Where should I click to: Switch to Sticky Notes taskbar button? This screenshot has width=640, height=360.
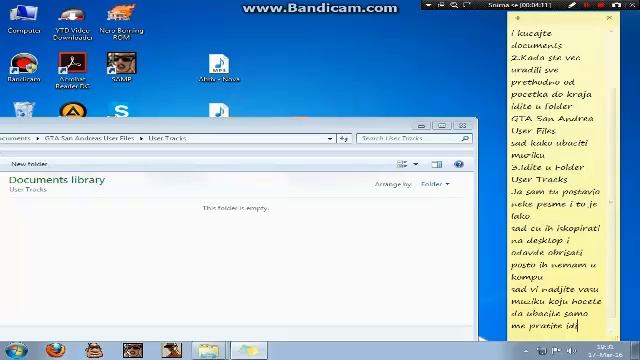[x=249, y=351]
